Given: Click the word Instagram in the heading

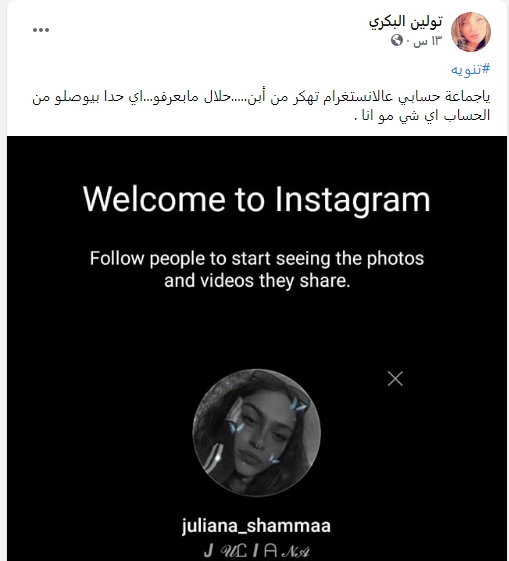Looking at the screenshot, I should (x=352, y=200).
